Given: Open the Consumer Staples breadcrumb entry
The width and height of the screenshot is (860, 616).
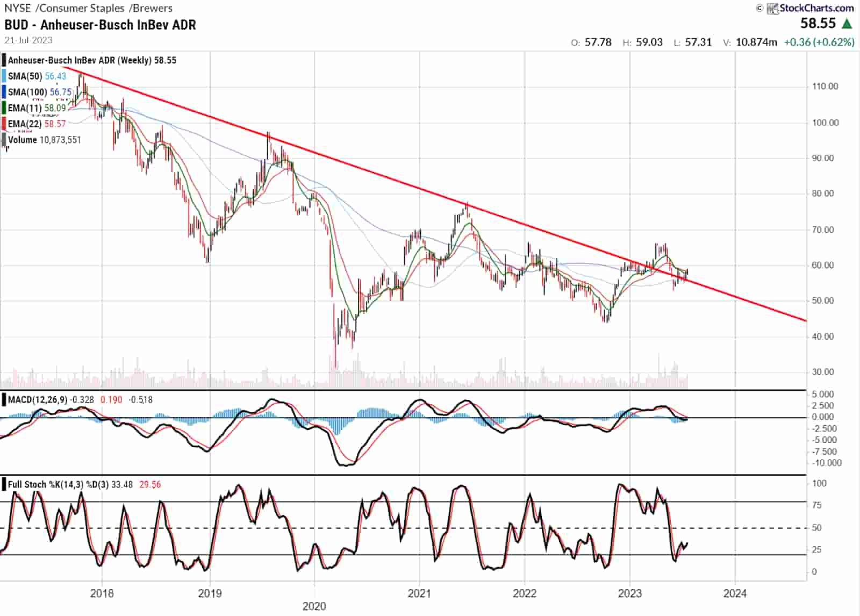Looking at the screenshot, I should tap(80, 8).
